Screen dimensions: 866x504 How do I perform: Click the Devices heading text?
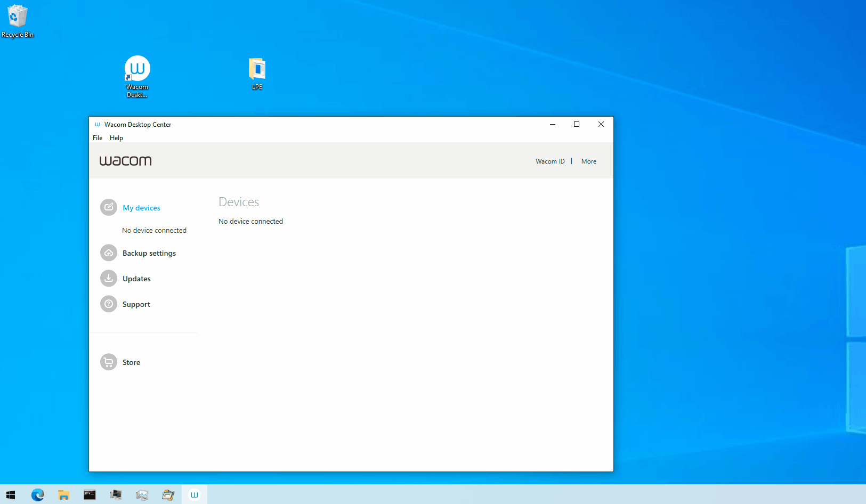tap(239, 202)
